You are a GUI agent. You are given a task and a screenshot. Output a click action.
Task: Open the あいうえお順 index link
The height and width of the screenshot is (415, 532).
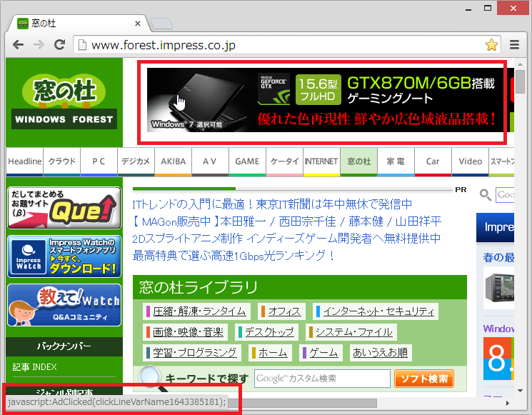click(381, 353)
